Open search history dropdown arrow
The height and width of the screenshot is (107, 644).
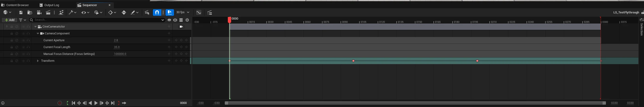[x=163, y=20]
